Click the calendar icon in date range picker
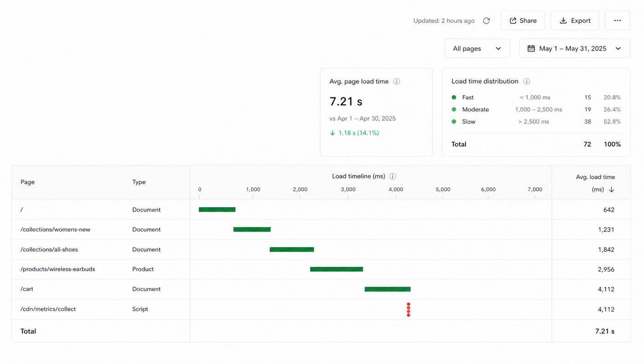The width and height of the screenshot is (644, 364). (x=531, y=48)
